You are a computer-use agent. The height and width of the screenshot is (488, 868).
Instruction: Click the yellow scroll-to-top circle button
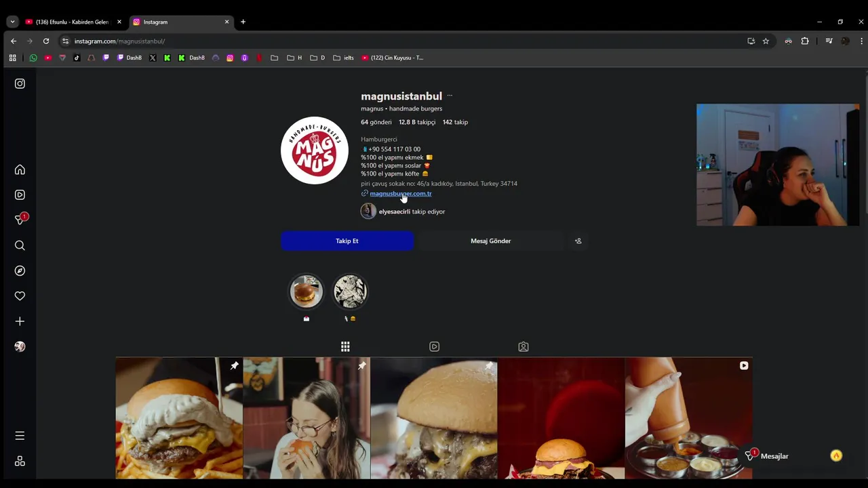pyautogui.click(x=836, y=455)
